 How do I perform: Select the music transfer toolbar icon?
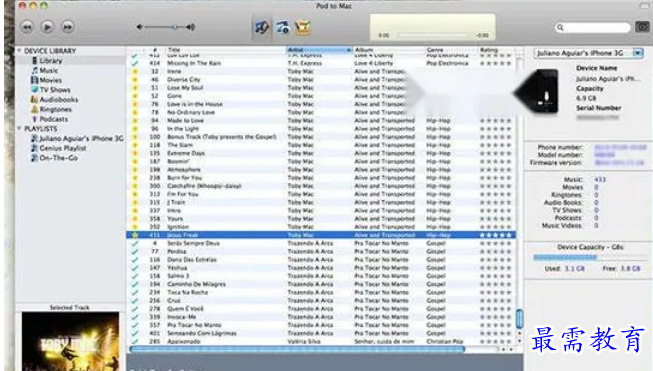(262, 27)
